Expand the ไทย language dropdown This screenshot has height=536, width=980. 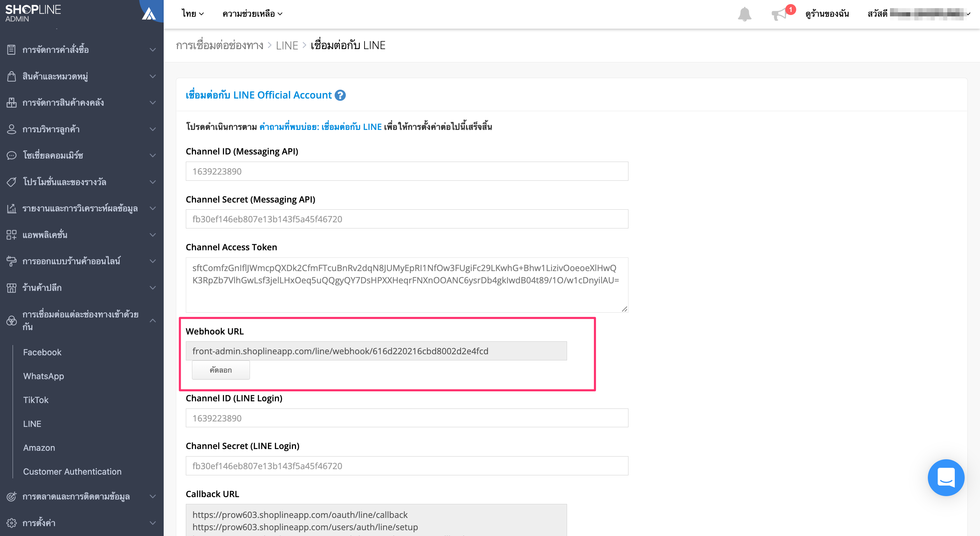tap(193, 14)
